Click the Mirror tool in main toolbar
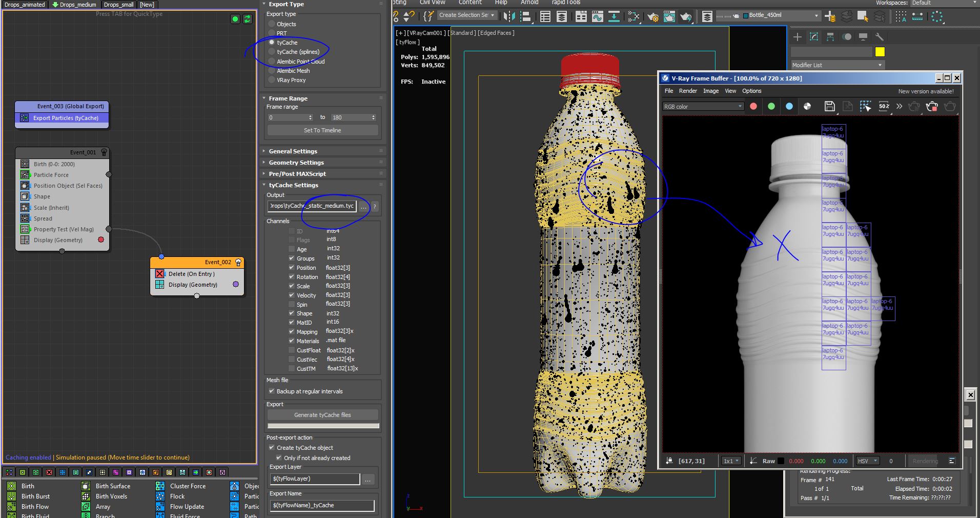Screen dimensions: 980x518 tap(509, 16)
